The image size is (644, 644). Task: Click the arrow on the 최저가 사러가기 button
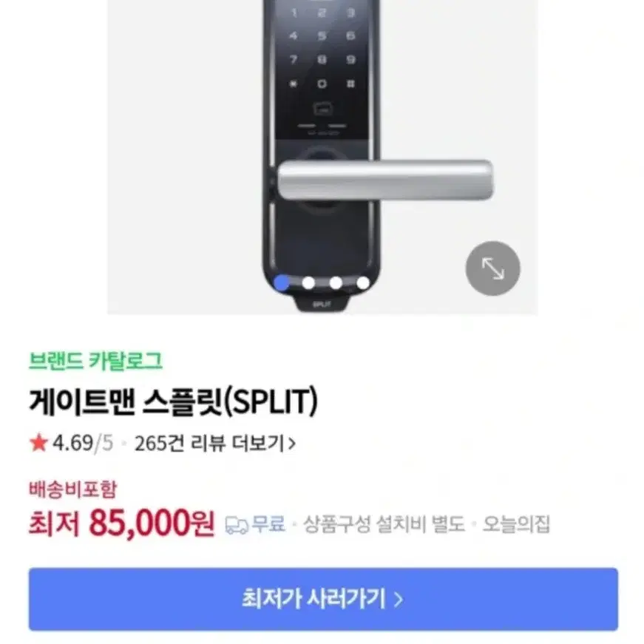(x=398, y=600)
